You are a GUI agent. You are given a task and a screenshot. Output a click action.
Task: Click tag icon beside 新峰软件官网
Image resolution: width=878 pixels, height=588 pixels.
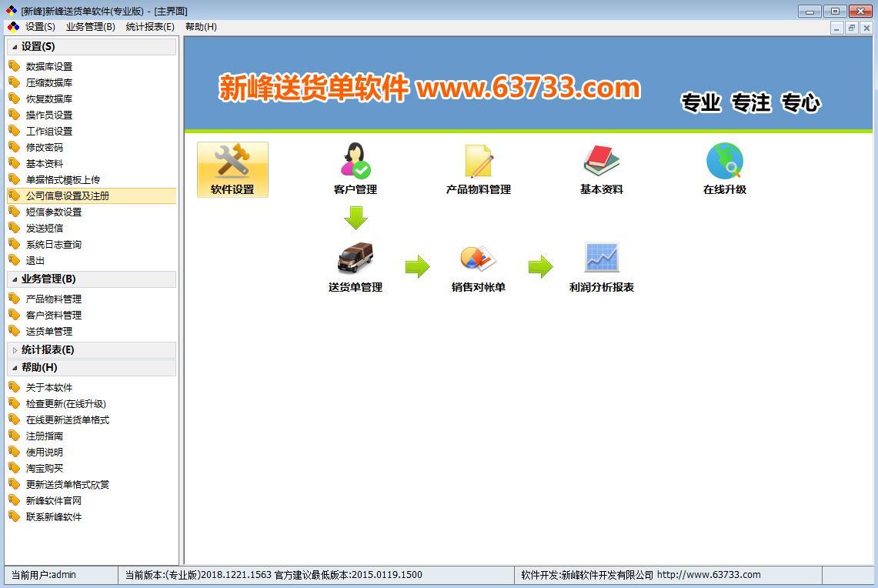click(15, 500)
